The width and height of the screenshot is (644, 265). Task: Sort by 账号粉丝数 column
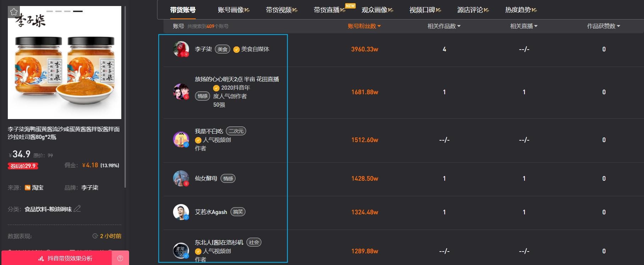pos(364,26)
